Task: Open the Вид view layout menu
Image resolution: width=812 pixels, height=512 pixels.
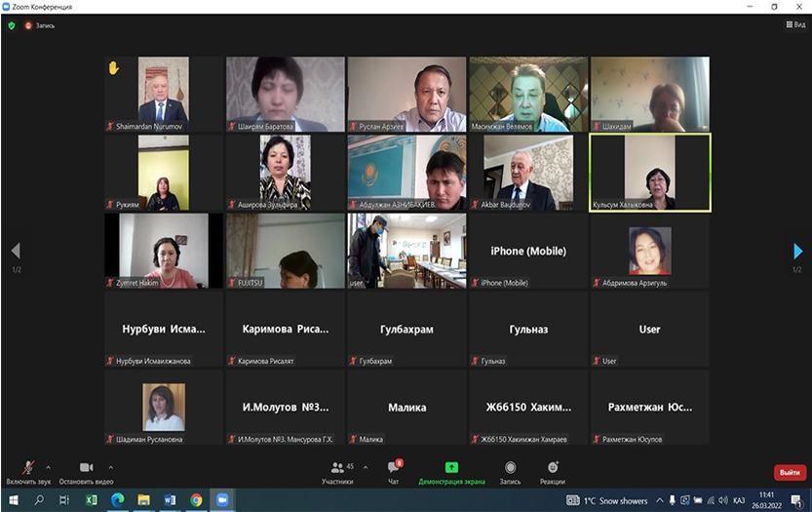Action: (794, 24)
